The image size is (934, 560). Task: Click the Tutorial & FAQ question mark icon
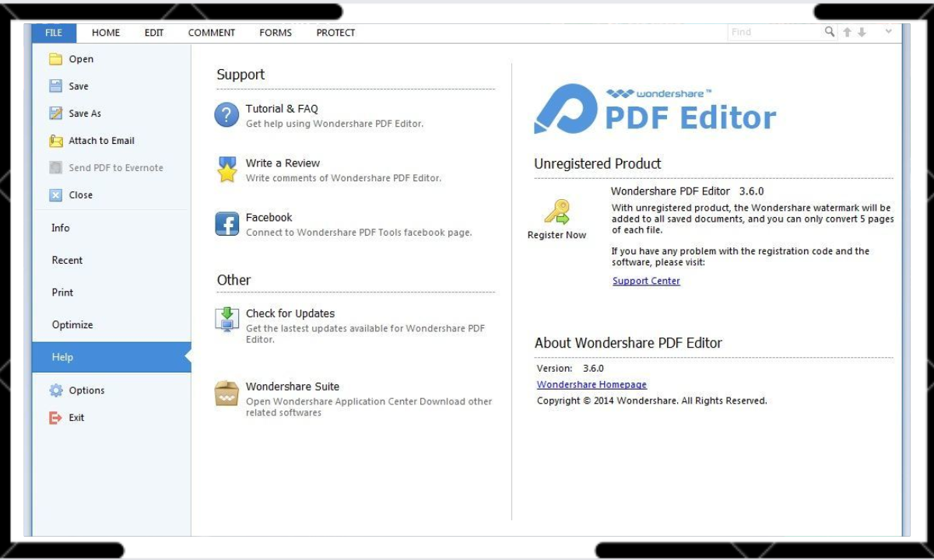(226, 115)
